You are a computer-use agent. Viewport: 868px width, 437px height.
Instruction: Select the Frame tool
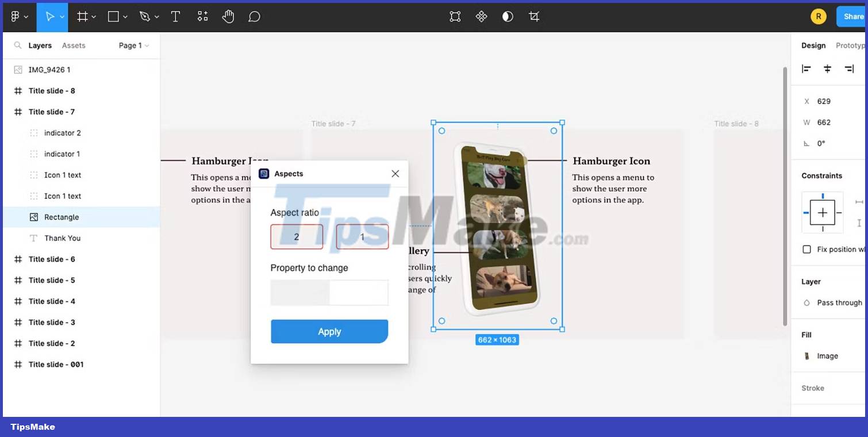point(82,16)
